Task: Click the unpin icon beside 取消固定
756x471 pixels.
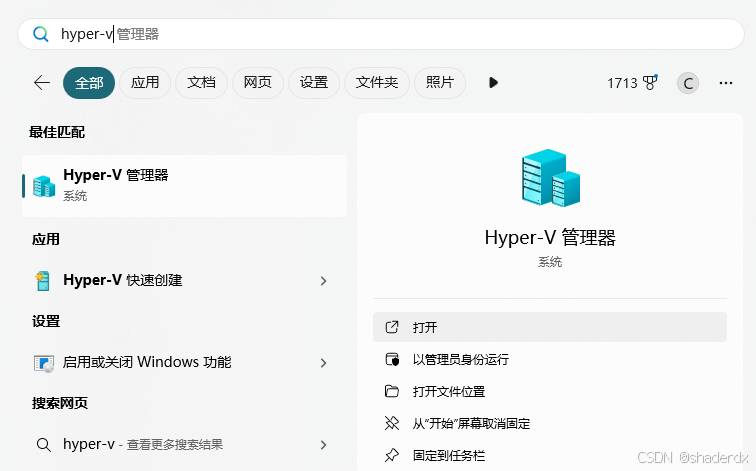Action: pos(392,423)
